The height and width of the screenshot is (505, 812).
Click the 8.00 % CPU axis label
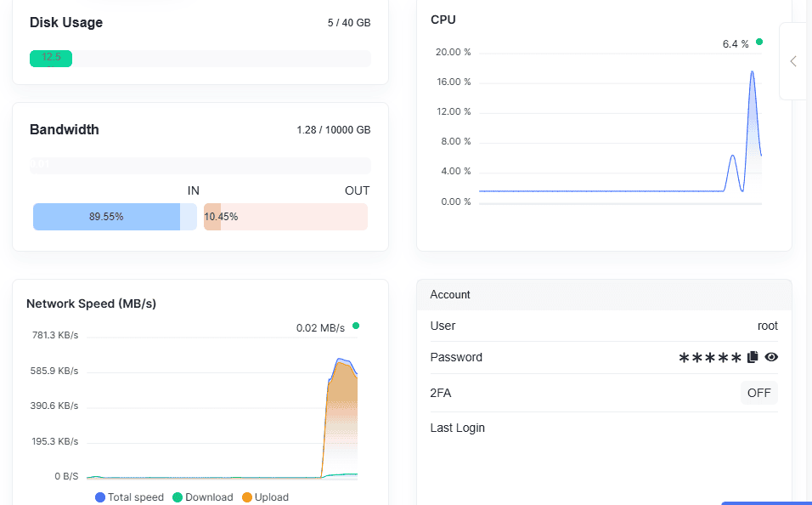(x=456, y=141)
